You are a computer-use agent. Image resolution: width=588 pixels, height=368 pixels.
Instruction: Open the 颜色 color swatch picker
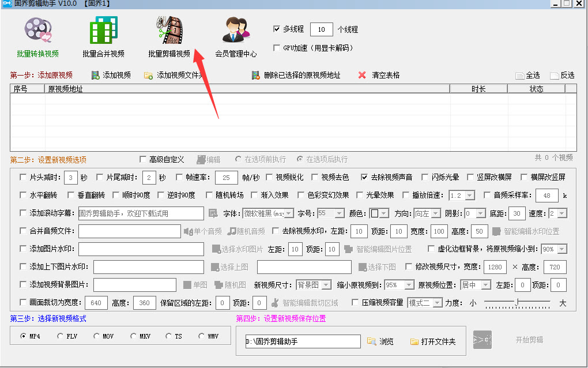(x=379, y=213)
